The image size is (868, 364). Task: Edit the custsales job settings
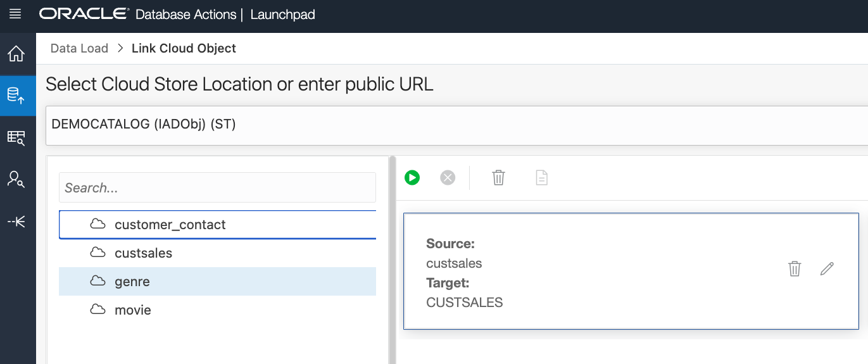827,268
